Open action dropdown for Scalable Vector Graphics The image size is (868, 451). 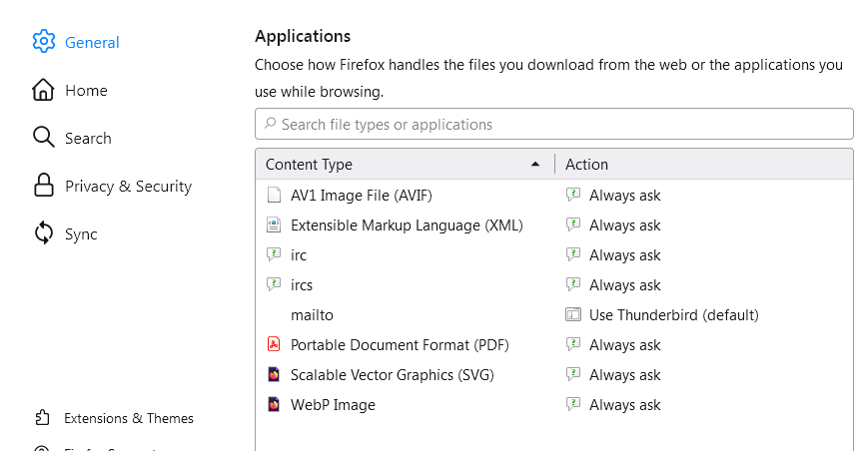703,374
